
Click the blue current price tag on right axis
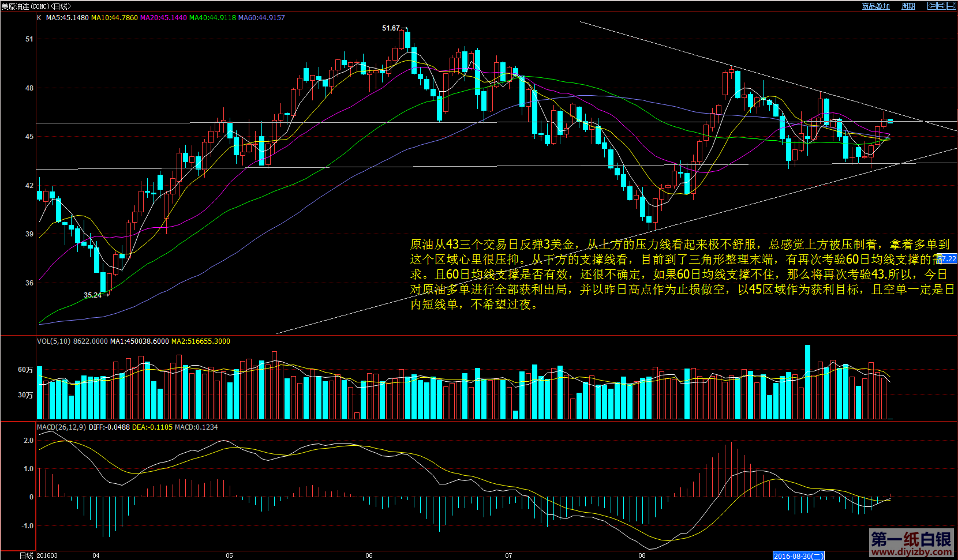click(x=947, y=259)
